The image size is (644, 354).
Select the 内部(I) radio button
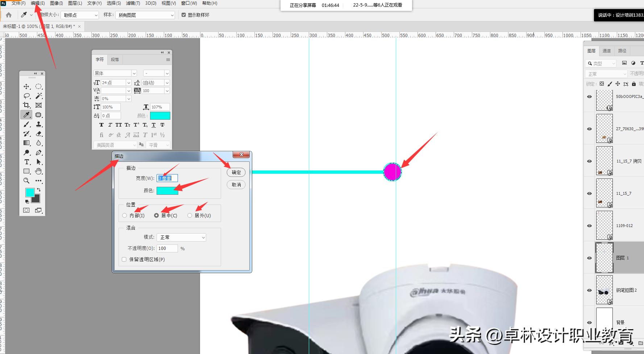pos(125,215)
